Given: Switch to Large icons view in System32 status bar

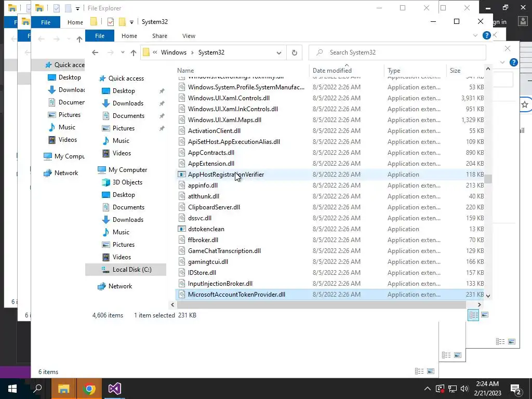Looking at the screenshot, I should click(485, 315).
